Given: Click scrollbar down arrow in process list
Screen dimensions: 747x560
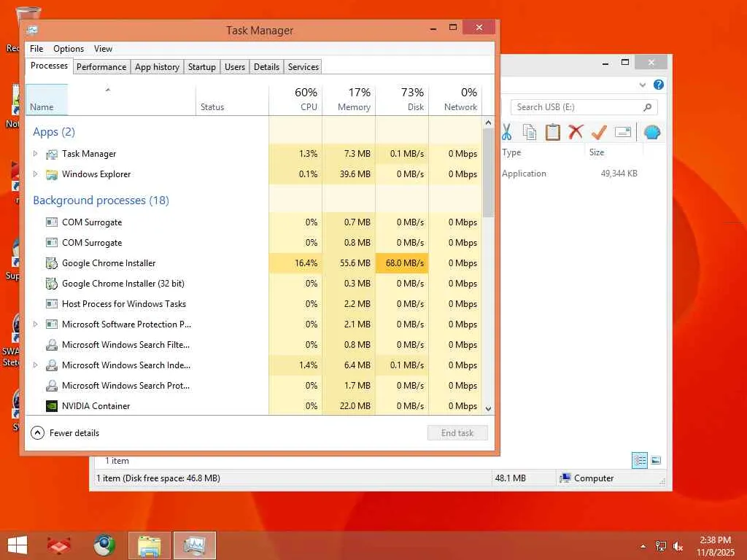Looking at the screenshot, I should 488,408.
